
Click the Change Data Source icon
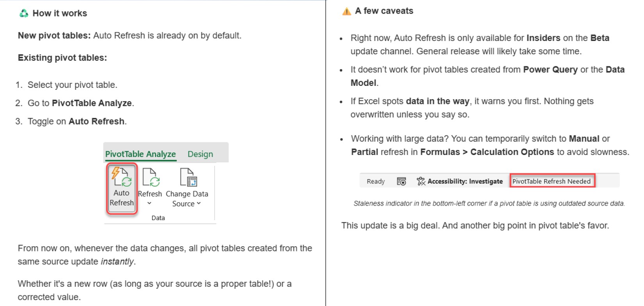[189, 178]
